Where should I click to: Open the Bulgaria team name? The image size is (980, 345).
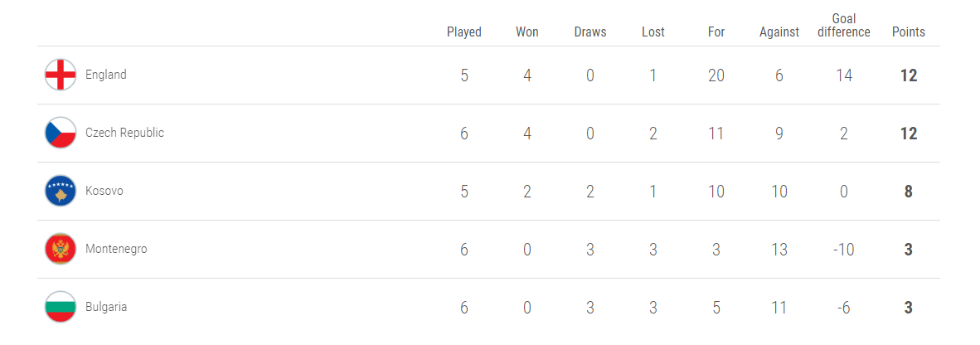[106, 307]
